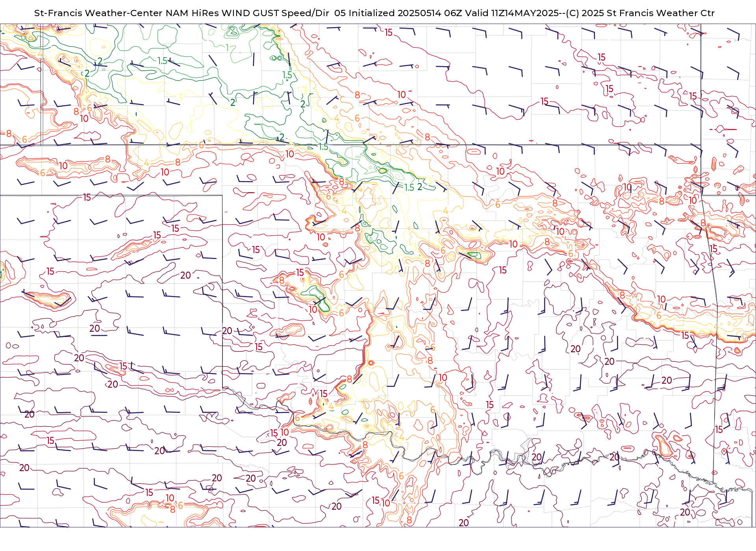Click the "NAM HiRes WIND GUST Speed/Dir" text

pyautogui.click(x=247, y=13)
